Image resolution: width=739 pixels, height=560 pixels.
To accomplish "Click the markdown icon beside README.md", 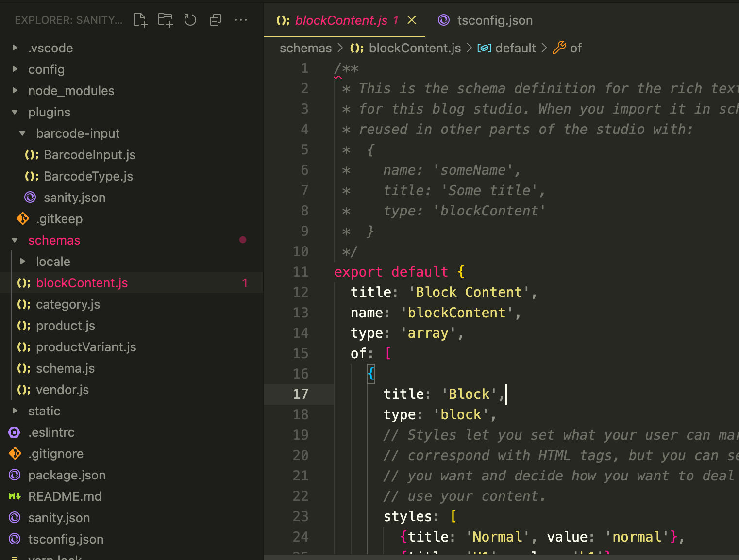I will 15,496.
